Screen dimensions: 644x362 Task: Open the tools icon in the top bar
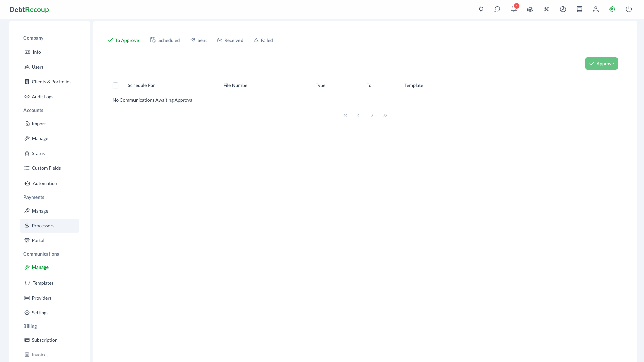[546, 9]
